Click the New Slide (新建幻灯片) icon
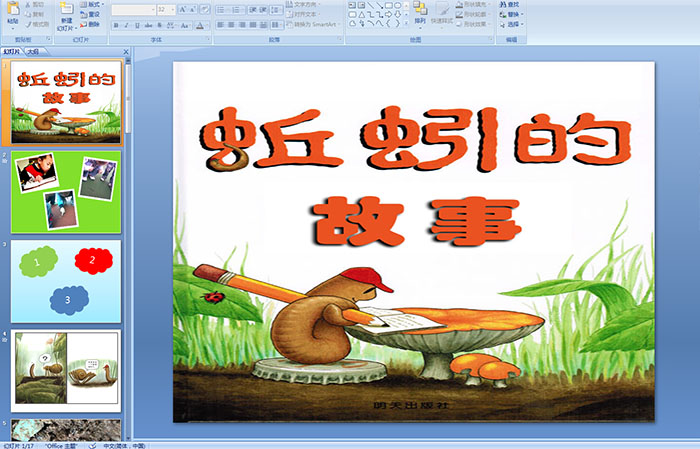This screenshot has height=449, width=700. (x=67, y=8)
